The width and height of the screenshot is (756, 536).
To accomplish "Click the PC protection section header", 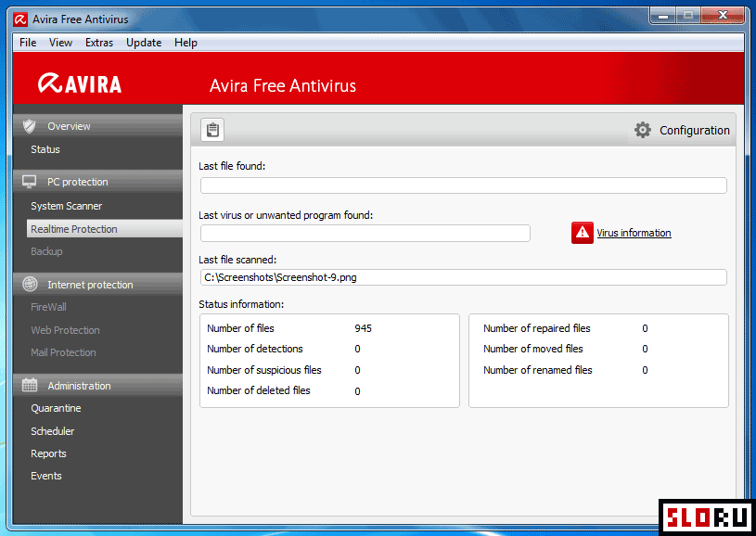I will pos(98,182).
